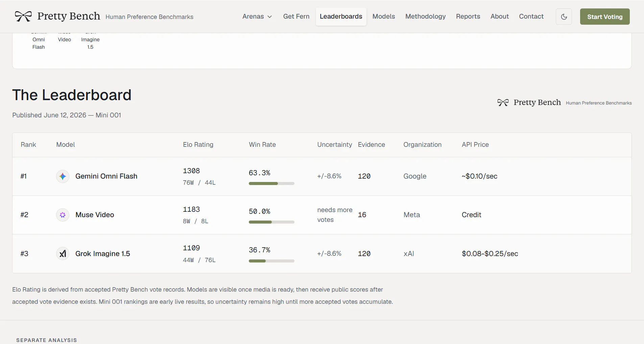
Task: Click the 50.0% win rate bar
Action: coord(271,222)
